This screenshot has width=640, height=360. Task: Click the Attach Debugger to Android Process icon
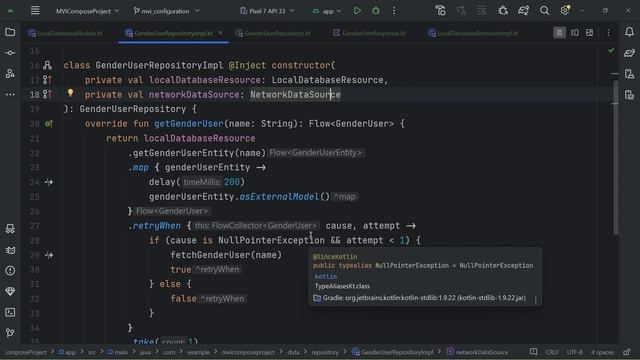pos(503,11)
